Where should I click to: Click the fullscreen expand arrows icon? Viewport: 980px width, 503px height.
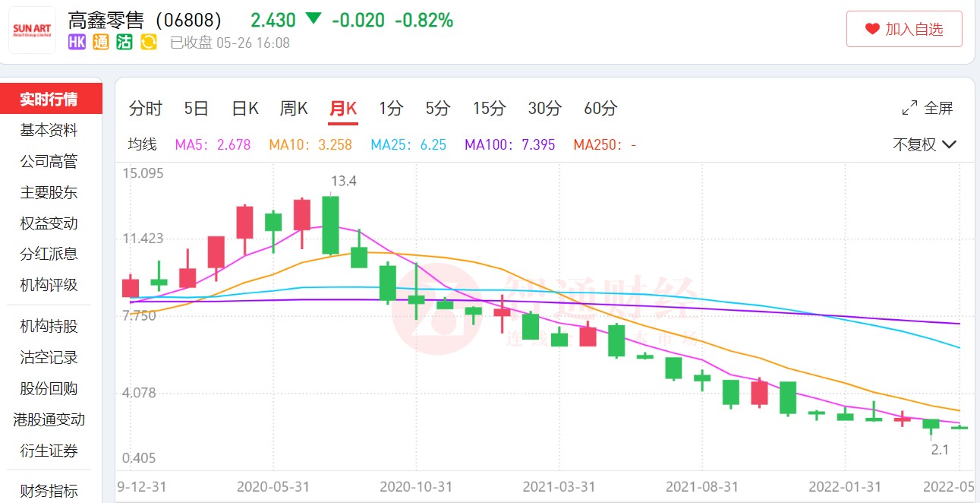[909, 108]
